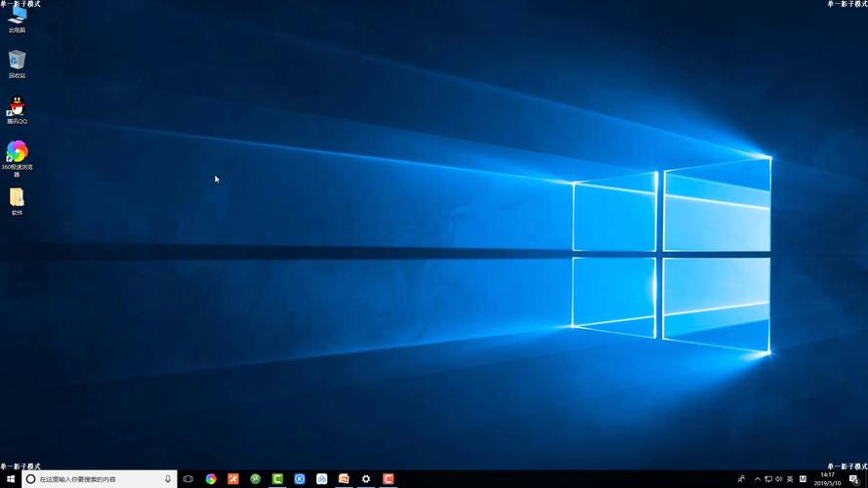Click the clock showing 14:17

[x=827, y=479]
